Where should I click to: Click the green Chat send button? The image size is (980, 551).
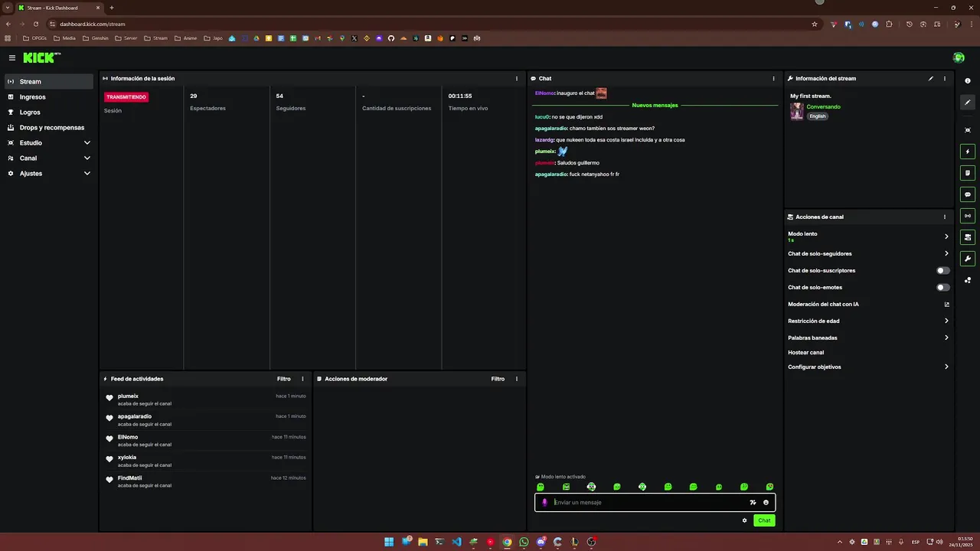click(x=764, y=520)
